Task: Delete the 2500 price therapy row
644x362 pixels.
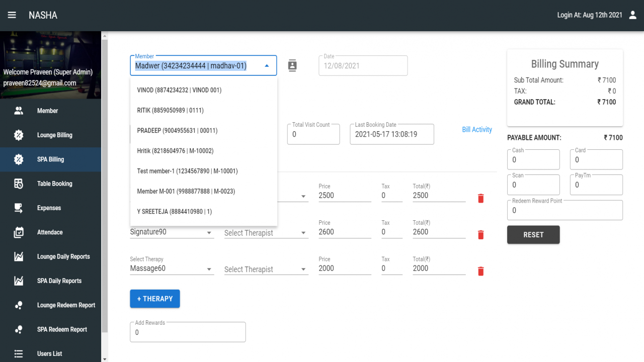Action: pos(480,198)
